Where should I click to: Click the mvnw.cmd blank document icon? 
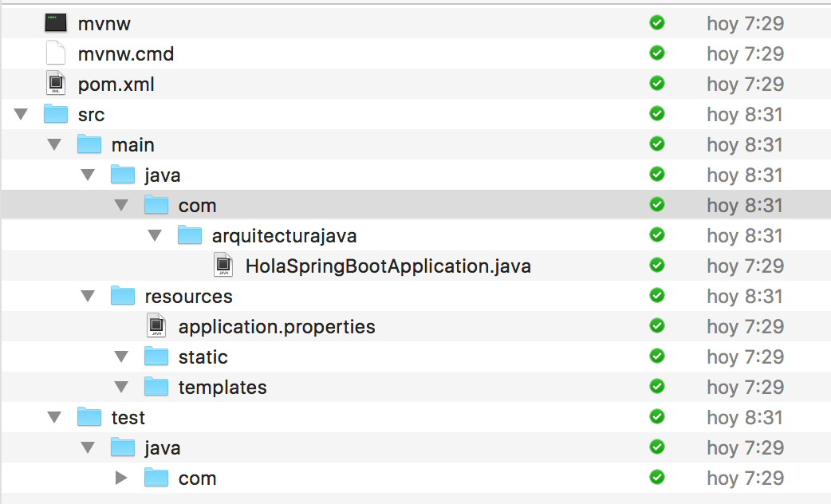55,53
